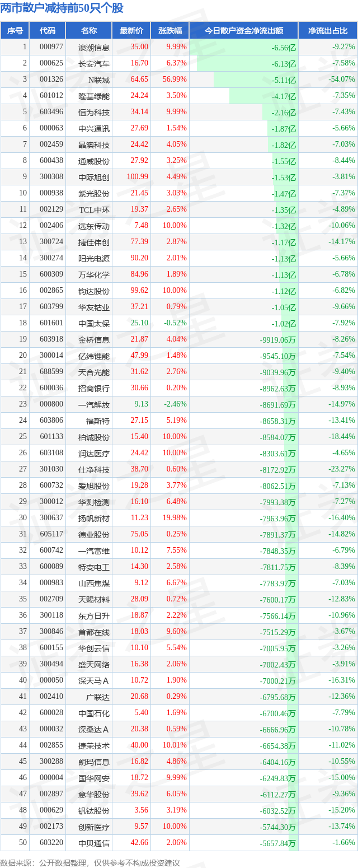Select stock name 爱旭股份

point(94,486)
